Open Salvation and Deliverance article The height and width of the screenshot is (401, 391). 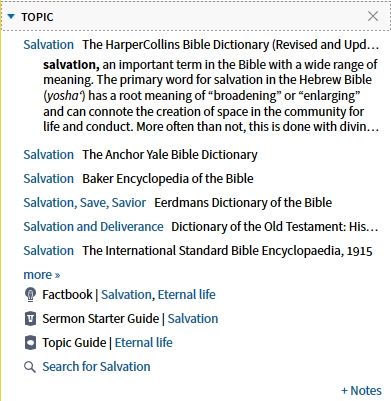[x=93, y=227]
